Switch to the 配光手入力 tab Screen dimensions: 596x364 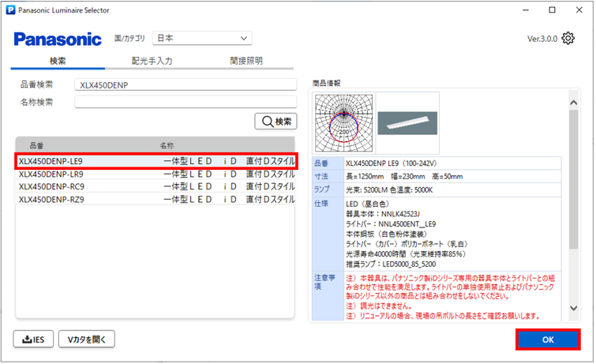[x=152, y=60]
